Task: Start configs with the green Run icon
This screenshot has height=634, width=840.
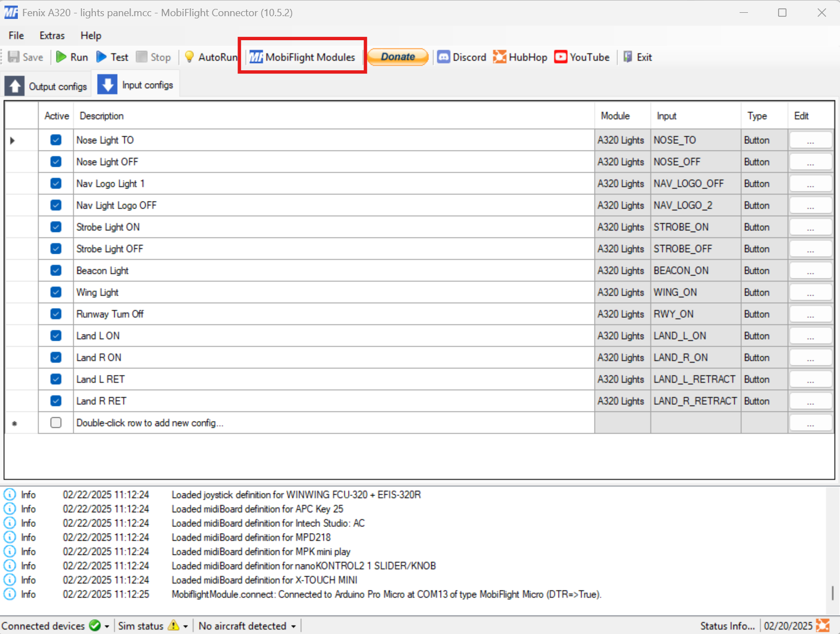Action: click(x=61, y=57)
